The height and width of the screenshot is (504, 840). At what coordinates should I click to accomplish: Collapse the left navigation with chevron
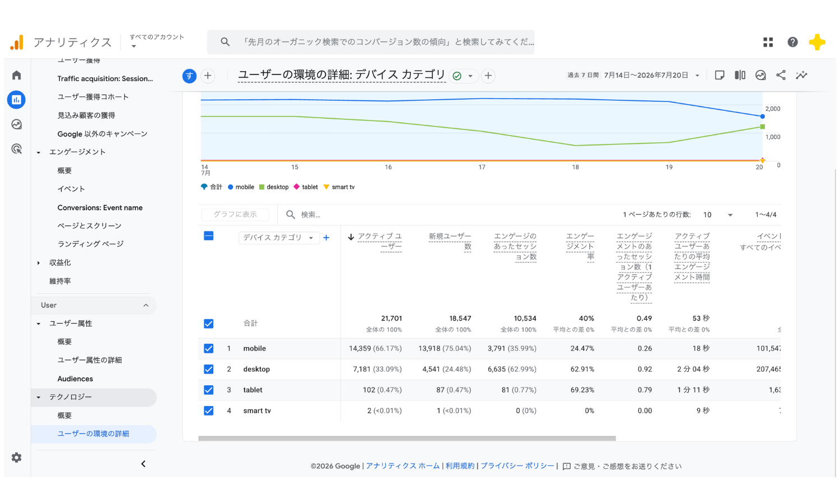pyautogui.click(x=143, y=464)
